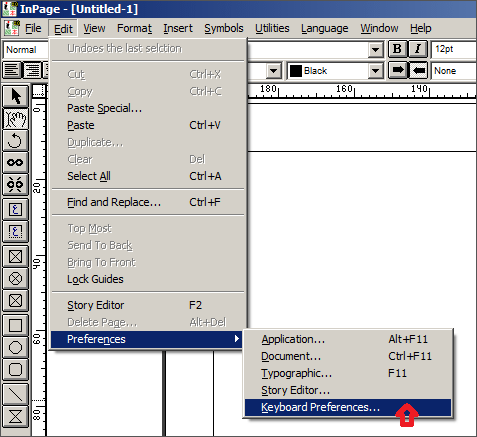
Task: Choose Paste from Edit menu
Action: pyautogui.click(x=148, y=125)
